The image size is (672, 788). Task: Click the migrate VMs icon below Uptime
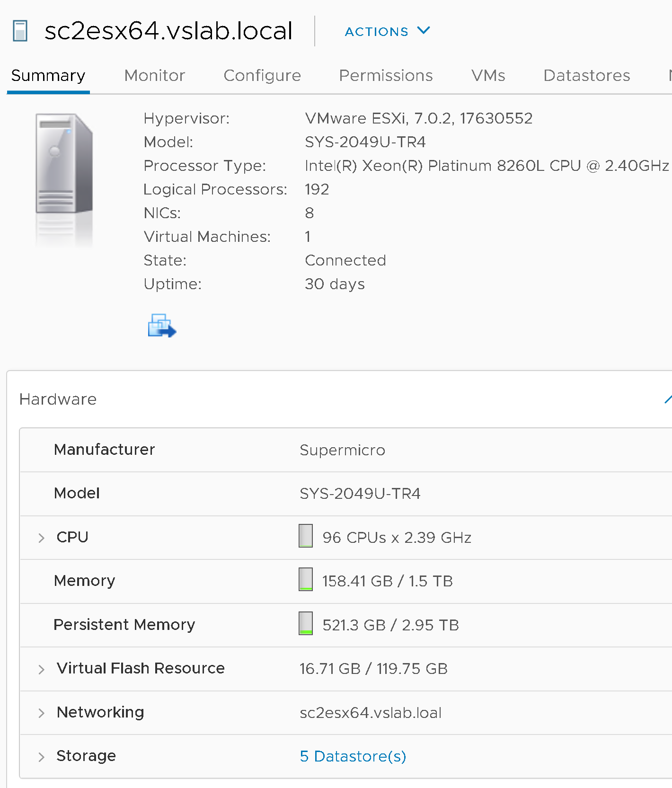(162, 326)
